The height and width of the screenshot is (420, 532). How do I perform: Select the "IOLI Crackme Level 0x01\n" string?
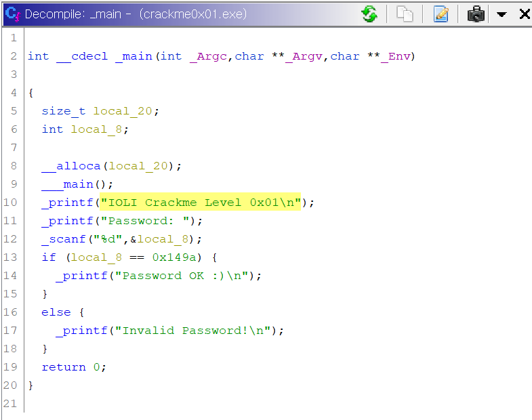click(x=200, y=203)
